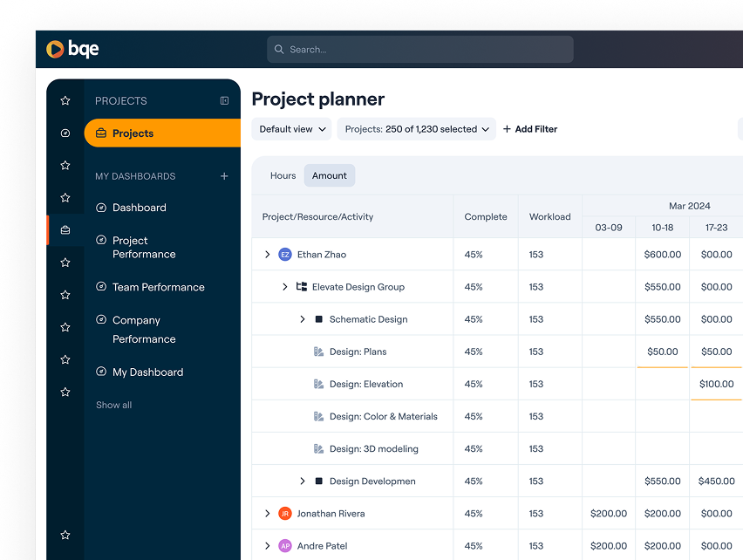Viewport: 743px width, 560px height.
Task: Click Ethan Zhao's EZ avatar
Action: pyautogui.click(x=285, y=255)
